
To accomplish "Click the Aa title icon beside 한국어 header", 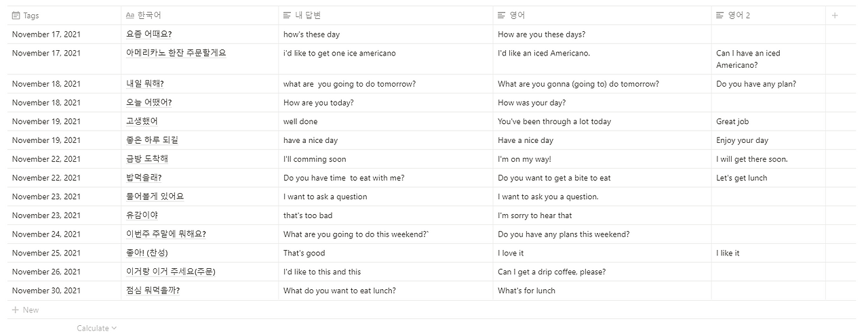I will (x=130, y=16).
